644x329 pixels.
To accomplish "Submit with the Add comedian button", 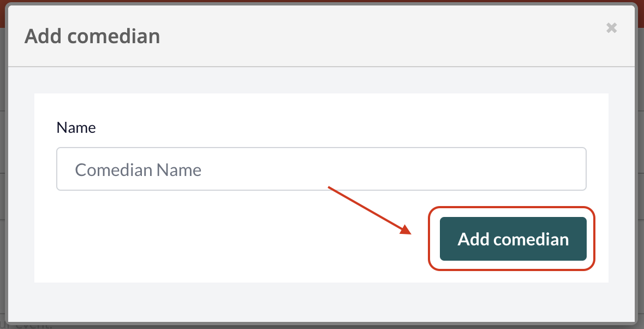I will pyautogui.click(x=513, y=239).
